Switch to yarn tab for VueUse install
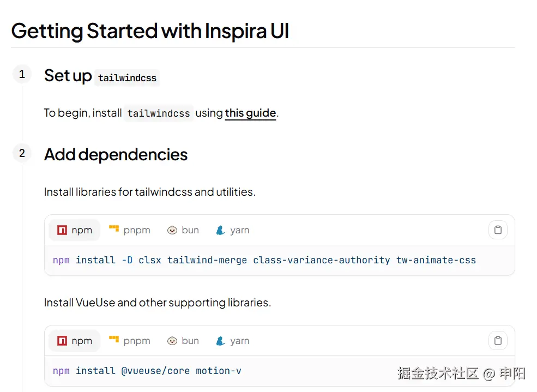Viewport: 537px width, 392px height. (233, 341)
